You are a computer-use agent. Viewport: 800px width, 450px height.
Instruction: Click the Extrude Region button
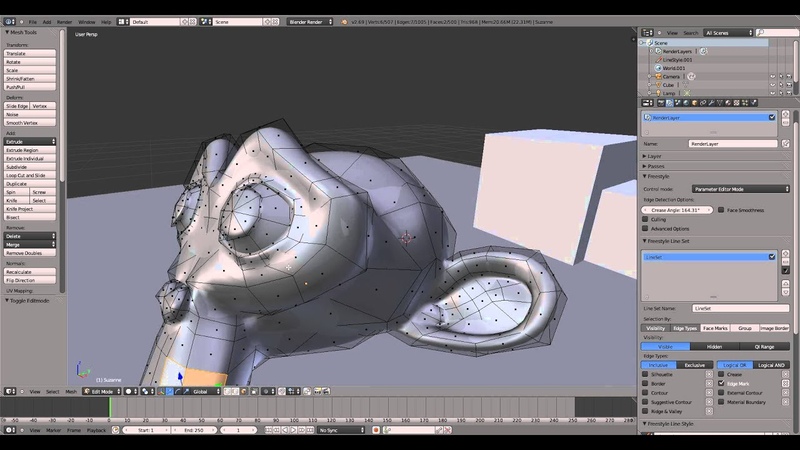pos(30,150)
